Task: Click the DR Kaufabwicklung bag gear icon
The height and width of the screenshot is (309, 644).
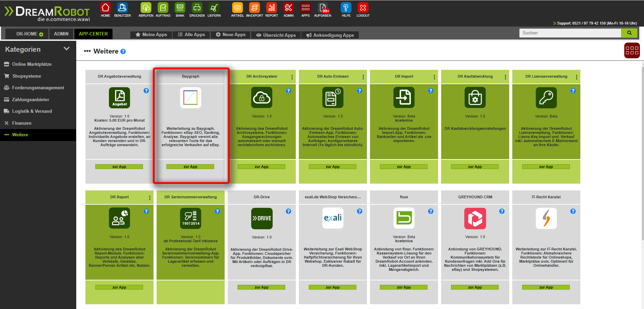Action: (475, 98)
